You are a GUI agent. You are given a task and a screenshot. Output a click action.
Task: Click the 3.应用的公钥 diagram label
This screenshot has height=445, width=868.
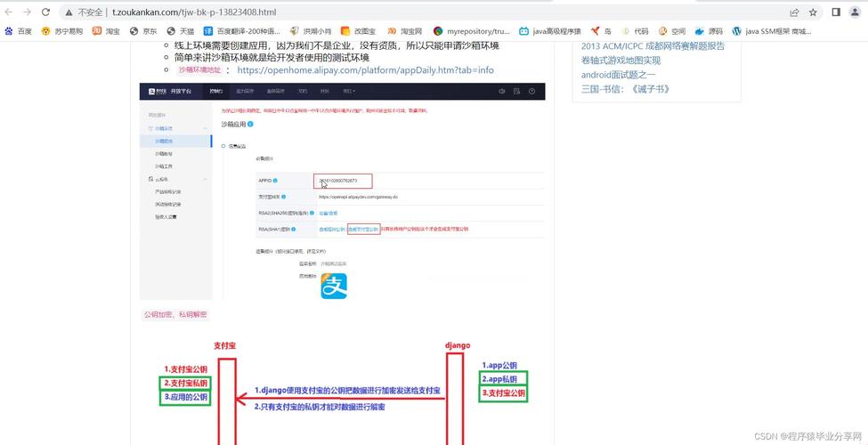point(185,398)
